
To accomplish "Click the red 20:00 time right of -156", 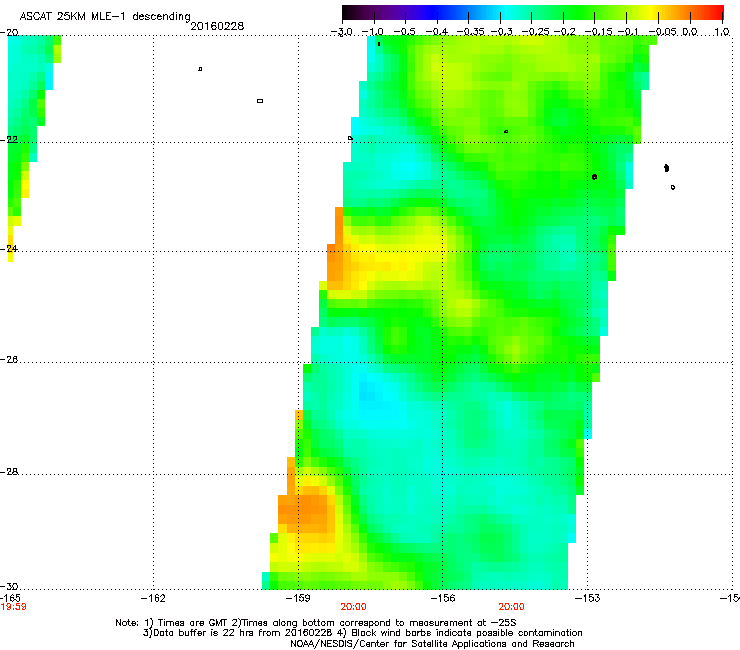I will (512, 607).
